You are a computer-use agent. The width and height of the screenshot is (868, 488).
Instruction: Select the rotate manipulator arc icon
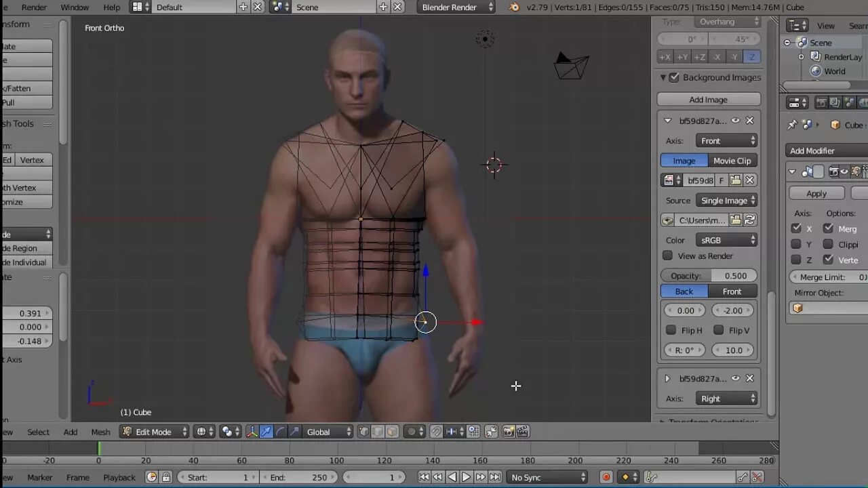tap(280, 432)
